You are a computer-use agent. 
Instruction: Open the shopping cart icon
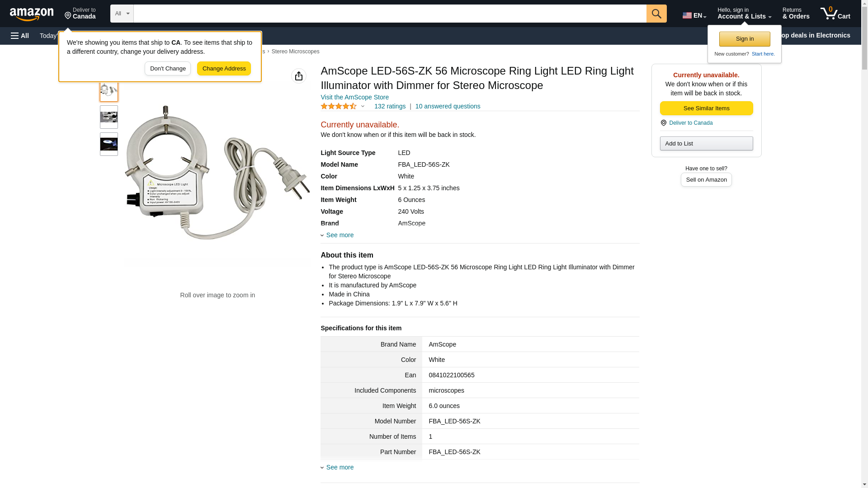tap(835, 14)
